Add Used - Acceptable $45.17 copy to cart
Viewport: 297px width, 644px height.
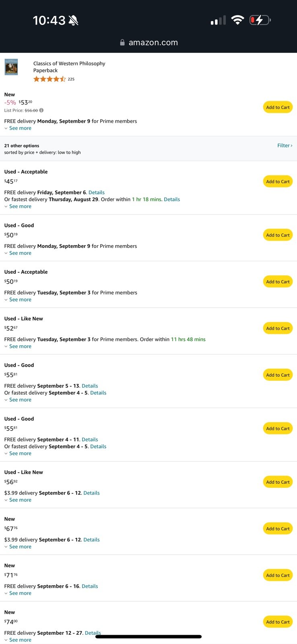pos(278,182)
